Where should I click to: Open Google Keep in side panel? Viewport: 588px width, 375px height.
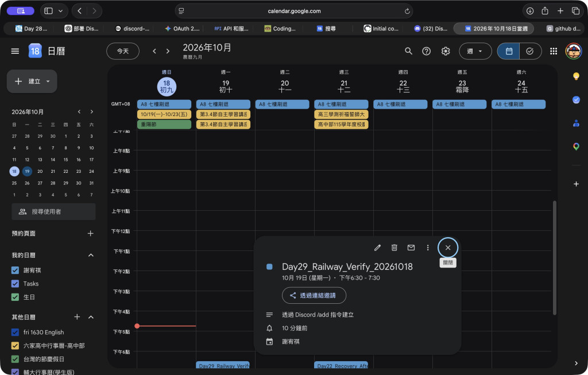coord(577,76)
